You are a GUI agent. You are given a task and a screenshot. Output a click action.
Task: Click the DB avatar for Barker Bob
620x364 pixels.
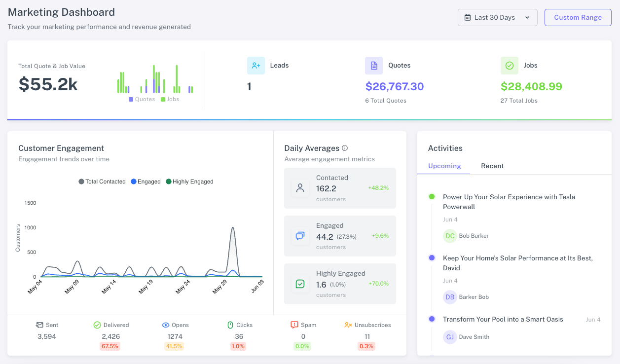point(450,297)
